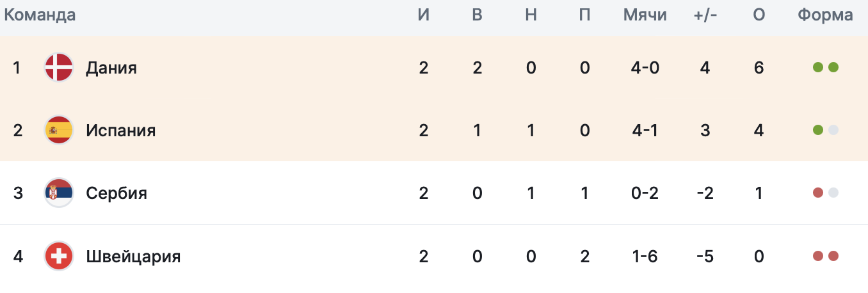Viewport: 868px width, 293px height.
Task: Open the Швейцария team link
Action: tap(133, 257)
